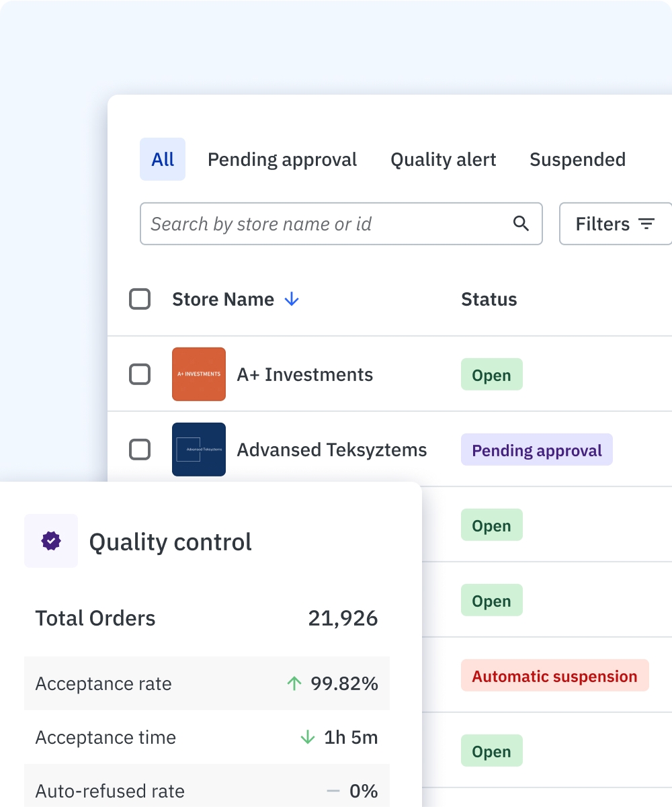Tick the select-all header checkbox
The image size is (672, 807).
click(140, 299)
